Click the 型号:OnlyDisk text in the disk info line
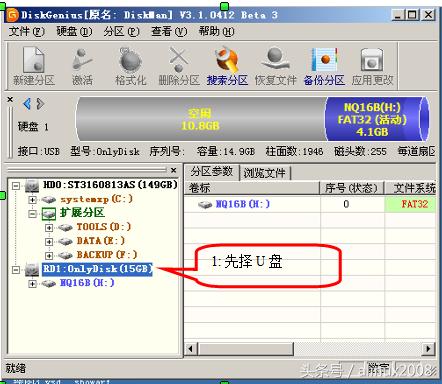The width and height of the screenshot is (442, 384). pos(105,152)
